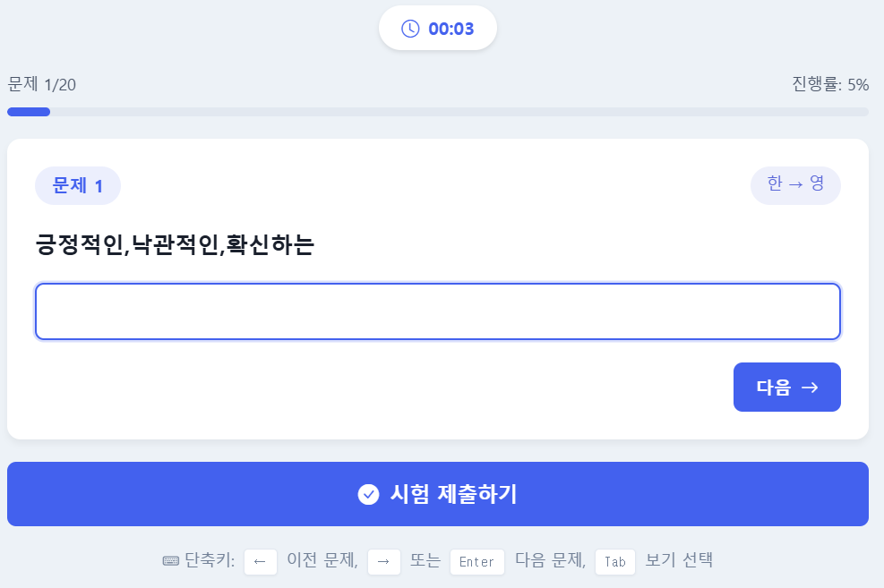Click the right arrow inside the 다음 button
This screenshot has height=588, width=884.
click(x=810, y=387)
